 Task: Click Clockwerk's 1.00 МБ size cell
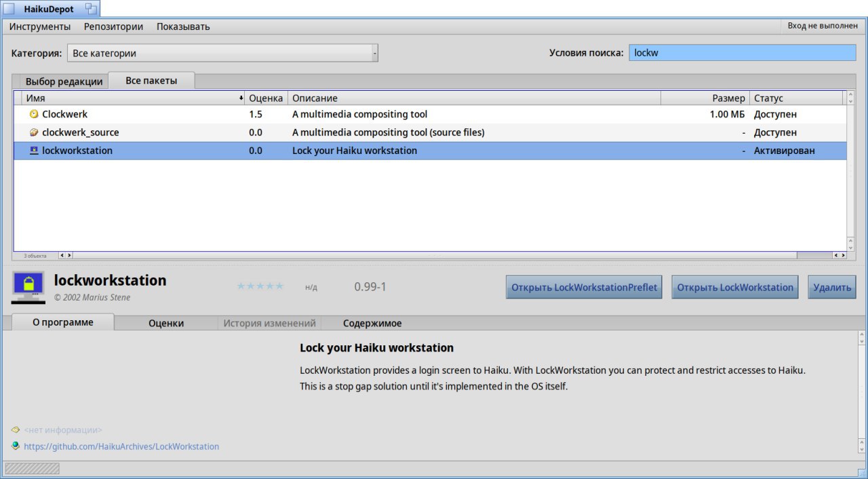728,115
